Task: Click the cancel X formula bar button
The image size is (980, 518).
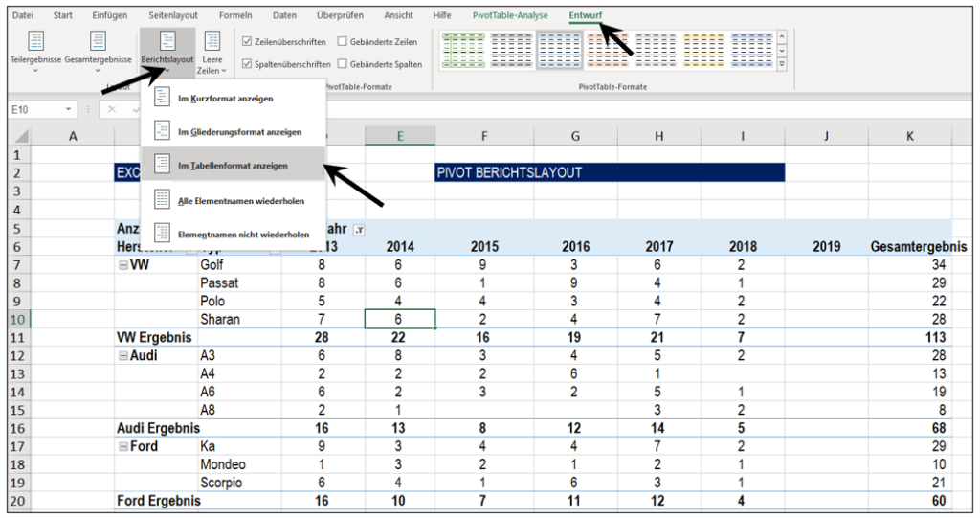Action: (x=112, y=109)
